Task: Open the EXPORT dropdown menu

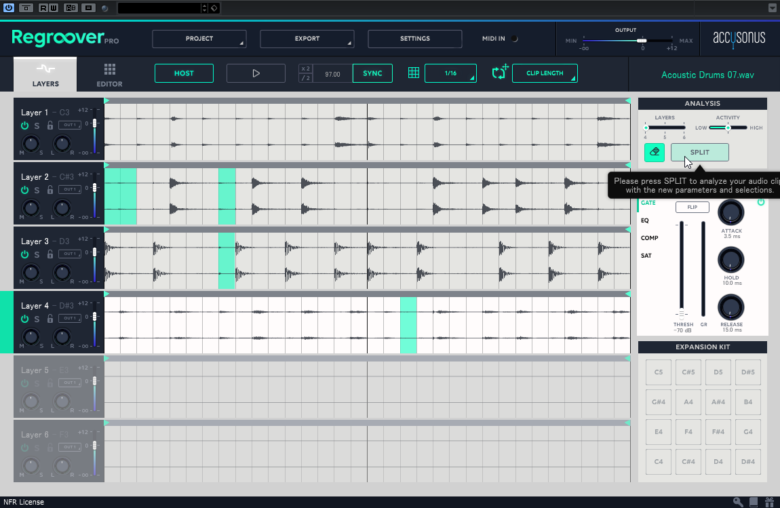Action: click(306, 39)
